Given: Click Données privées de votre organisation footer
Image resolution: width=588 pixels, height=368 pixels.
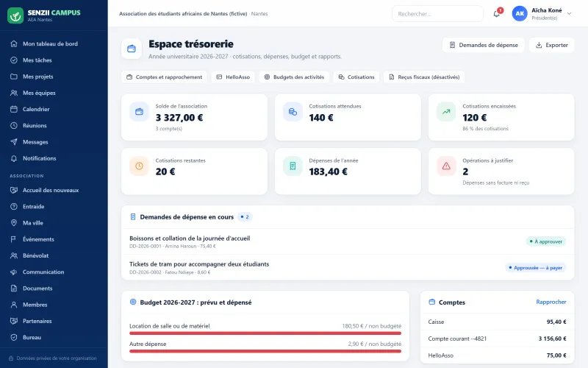Looking at the screenshot, I should 52,358.
